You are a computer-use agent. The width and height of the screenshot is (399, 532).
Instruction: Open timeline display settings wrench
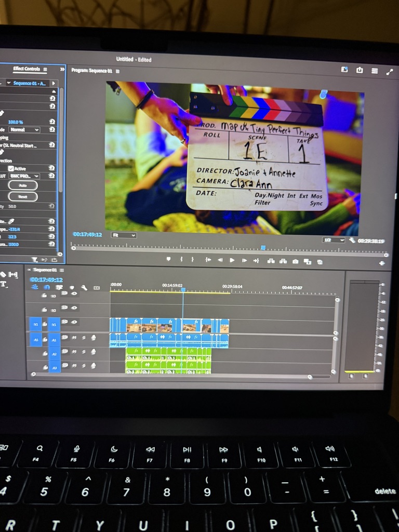coord(84,287)
